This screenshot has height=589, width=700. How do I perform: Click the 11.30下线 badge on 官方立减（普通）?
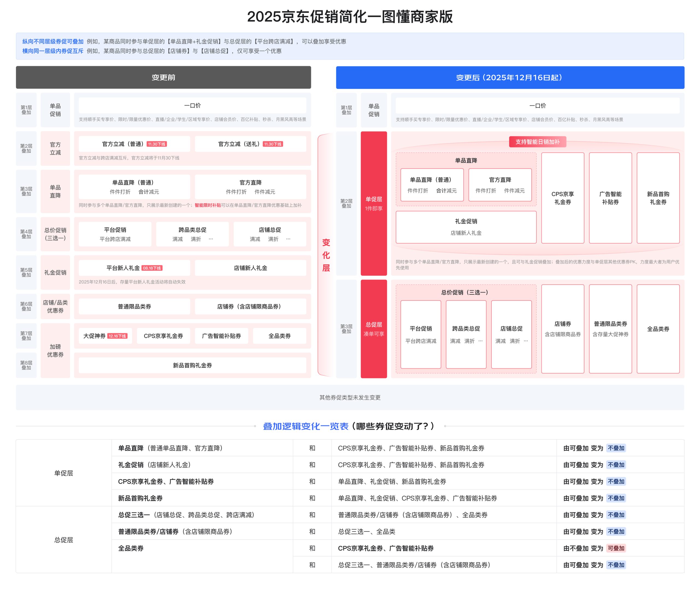[157, 144]
